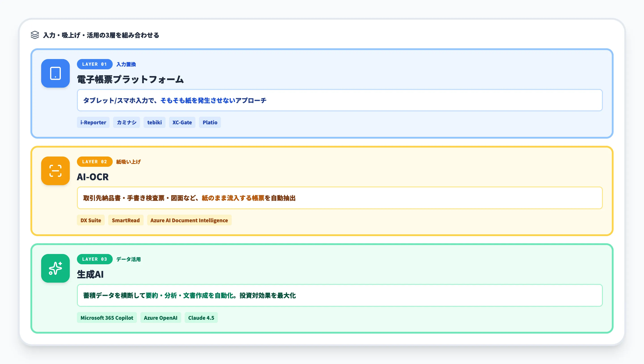644x364 pixels.
Task: Choose the tebiki tag
Action: [154, 123]
